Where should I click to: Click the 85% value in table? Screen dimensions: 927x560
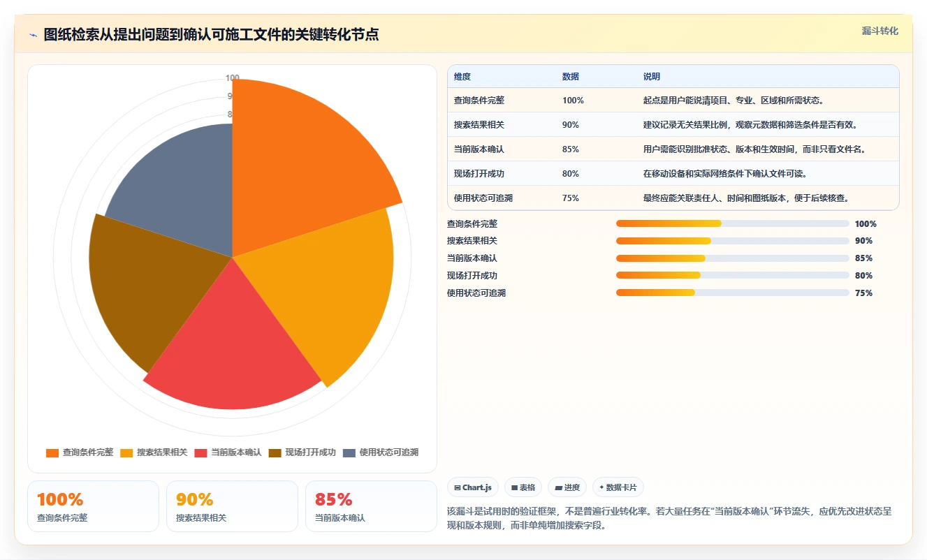pyautogui.click(x=571, y=149)
